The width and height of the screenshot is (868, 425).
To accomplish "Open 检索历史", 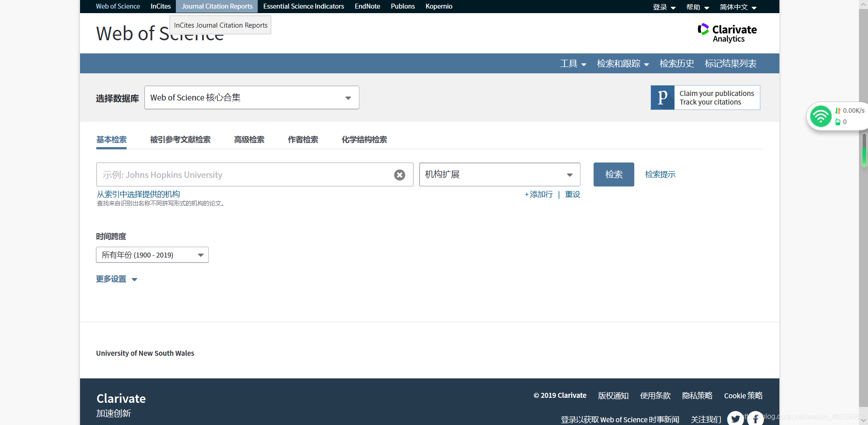I will tap(677, 64).
